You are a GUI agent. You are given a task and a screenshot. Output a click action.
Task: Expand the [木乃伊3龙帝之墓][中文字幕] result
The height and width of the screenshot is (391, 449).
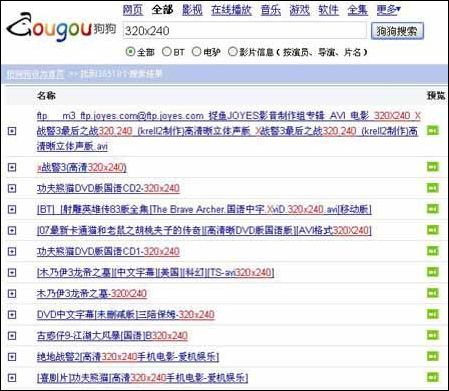click(12, 273)
